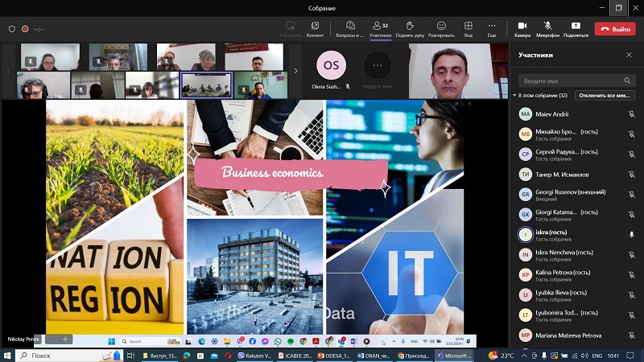Click the red Выйти (leave) button
This screenshot has width=644, height=362.
614,29
